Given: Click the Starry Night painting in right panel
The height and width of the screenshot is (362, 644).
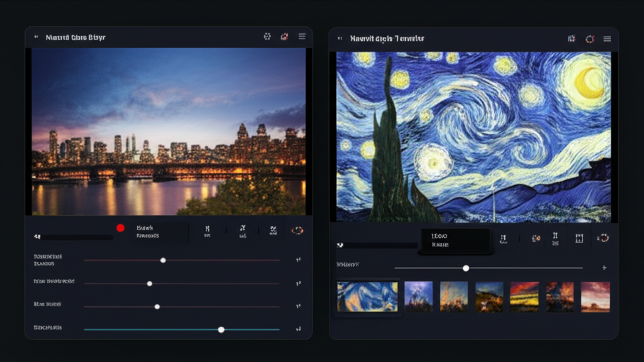Looking at the screenshot, I should [x=474, y=137].
